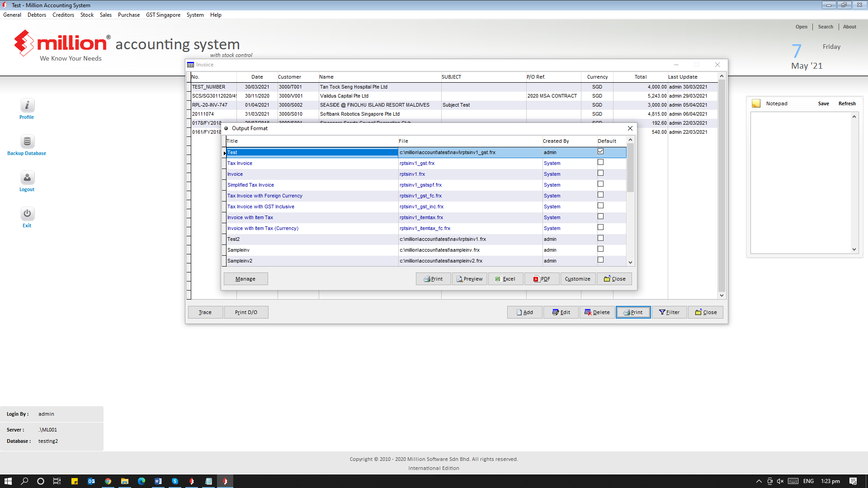Click the yellow Notepad icon
The height and width of the screenshot is (488, 868).
(756, 103)
